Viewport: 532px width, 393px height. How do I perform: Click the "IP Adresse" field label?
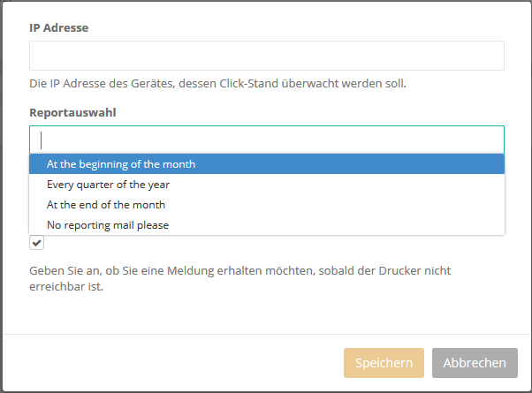[x=58, y=27]
